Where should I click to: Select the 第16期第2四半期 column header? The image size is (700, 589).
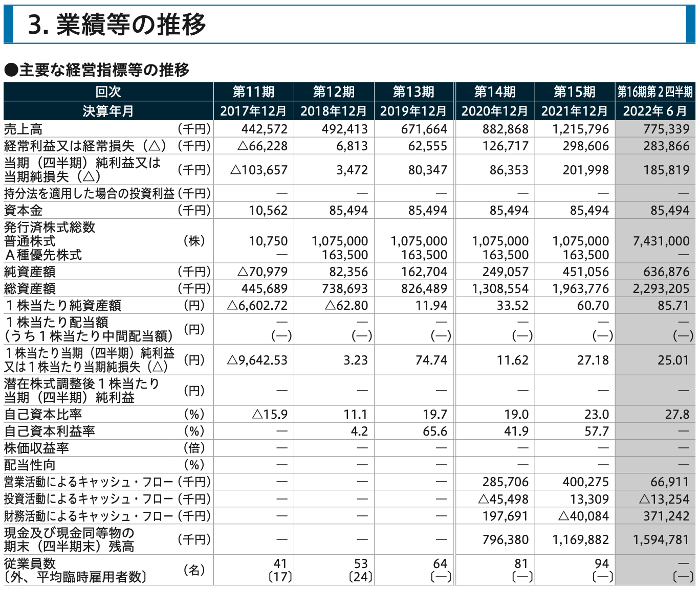pyautogui.click(x=655, y=92)
